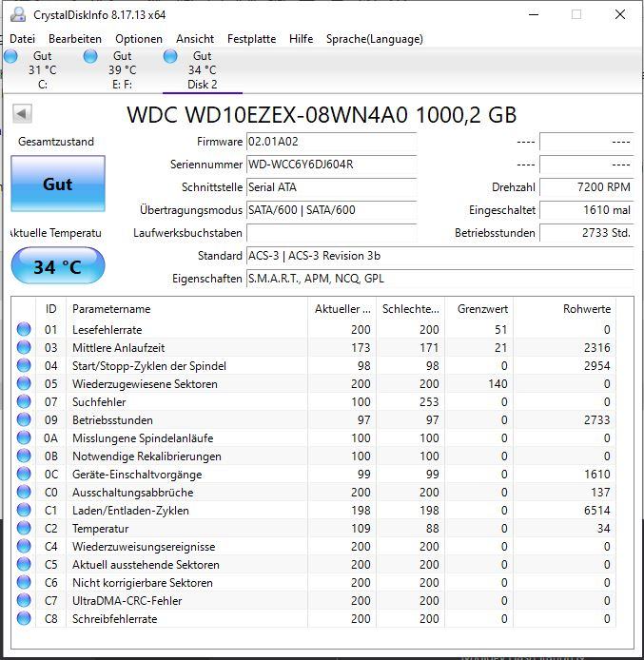Click status orb for Aktuell ausstehende Sektoren
Viewport: 644px width, 660px height.
click(24, 565)
